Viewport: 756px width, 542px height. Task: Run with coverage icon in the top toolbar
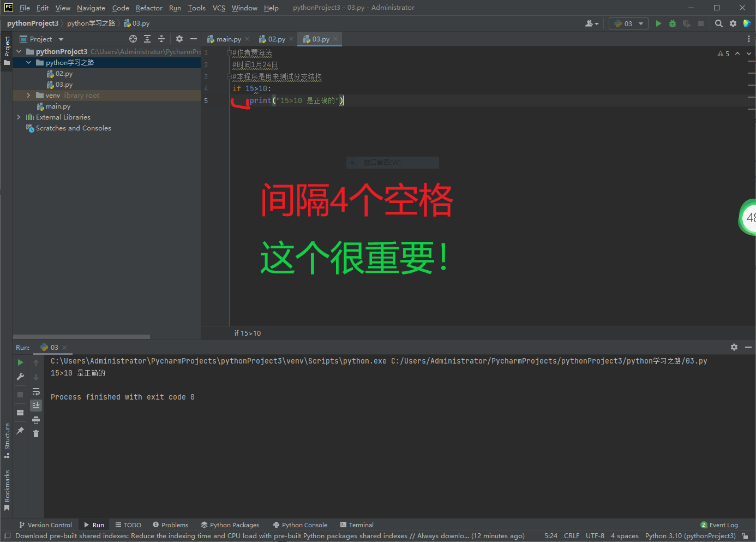coord(687,23)
